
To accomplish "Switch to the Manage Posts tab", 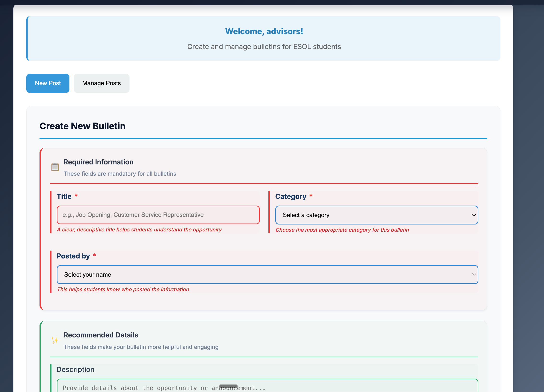I will pos(102,83).
